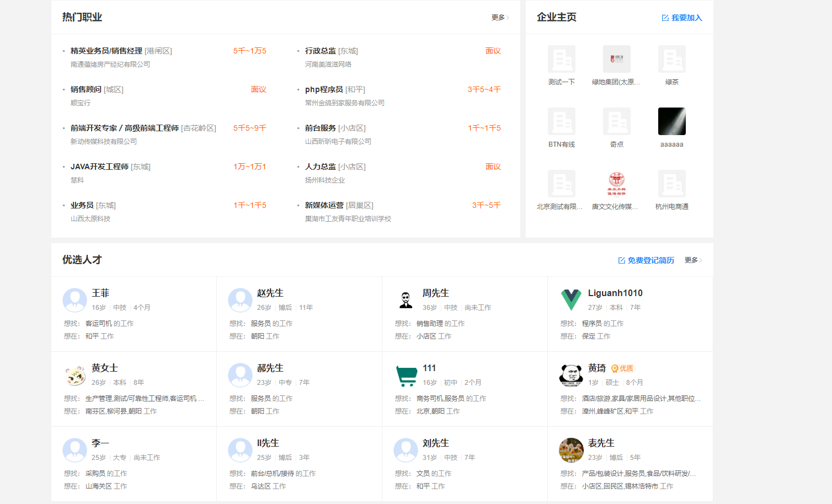Click the 慧科 company name

tap(77, 180)
